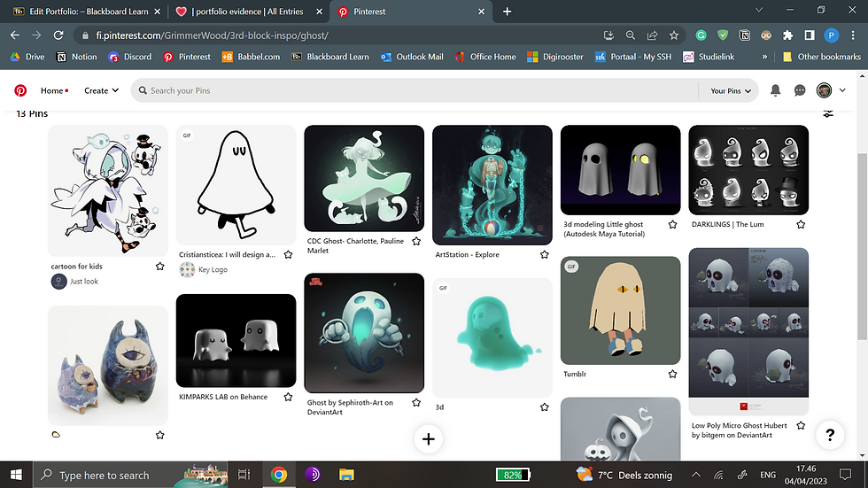
Task: Open the Notion bookmark
Action: (77, 57)
